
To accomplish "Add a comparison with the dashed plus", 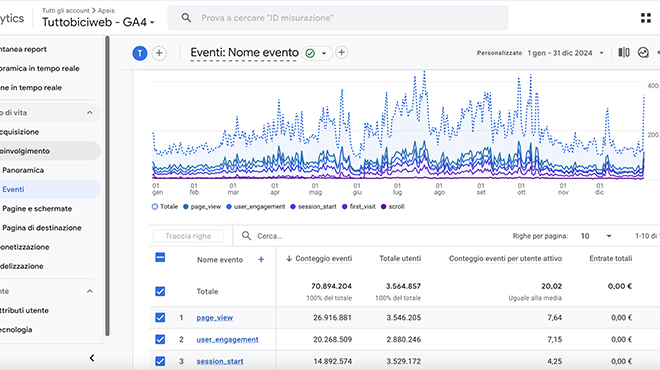I will pos(159,53).
